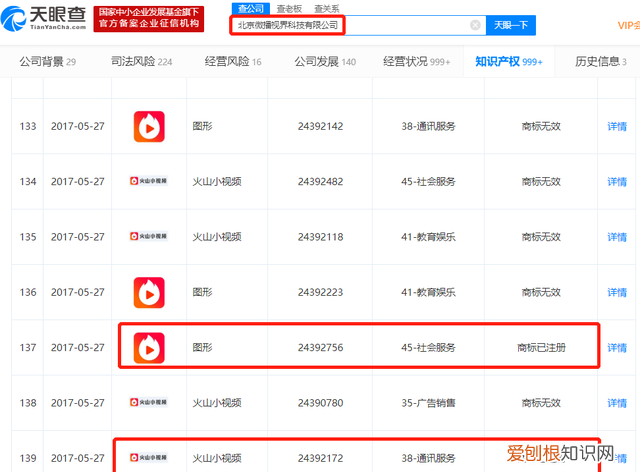
Task: Click 商标已注册 status in row 137
Action: coord(541,348)
